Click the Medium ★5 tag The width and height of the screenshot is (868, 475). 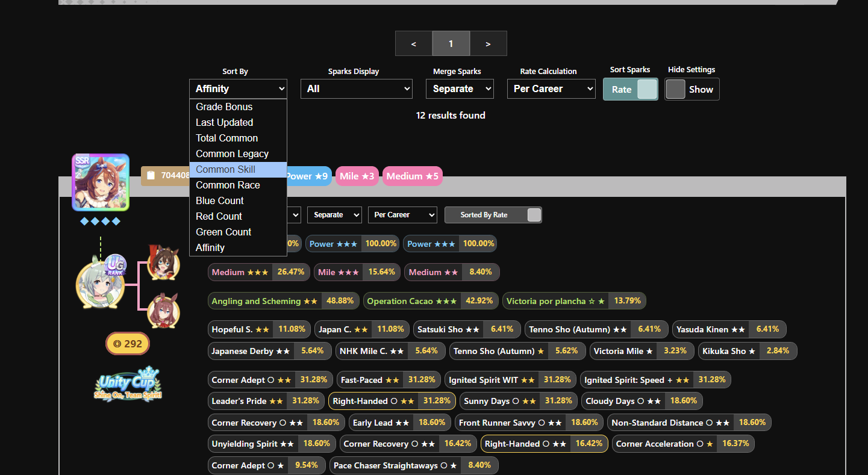point(413,176)
